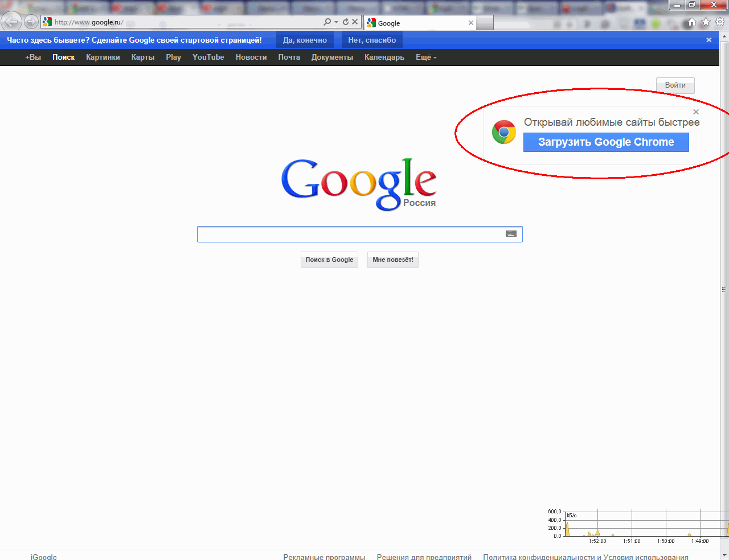Viewport: 729px width, 560px height.
Task: Select Поиск in the Google navigation bar
Action: click(x=64, y=57)
